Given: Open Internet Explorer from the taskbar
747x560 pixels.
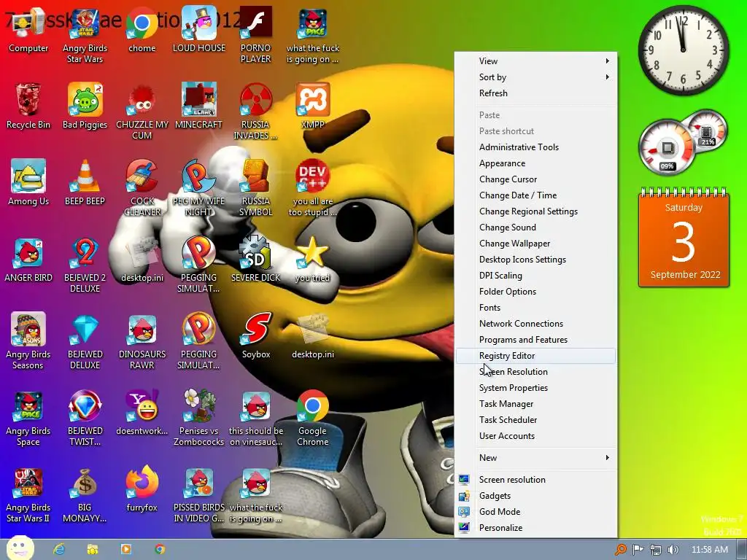Looking at the screenshot, I should pyautogui.click(x=59, y=549).
